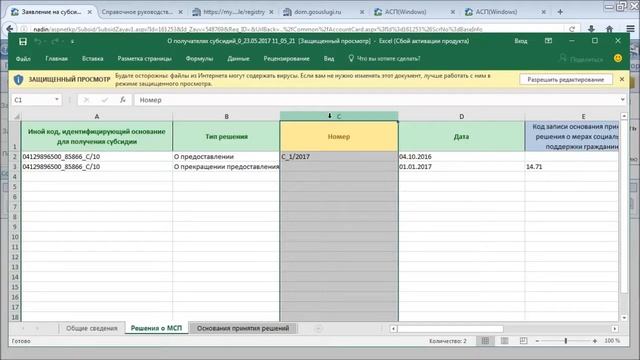The width and height of the screenshot is (640, 360).
Task: Switch to the Главная ribbon tab
Action: point(56,59)
